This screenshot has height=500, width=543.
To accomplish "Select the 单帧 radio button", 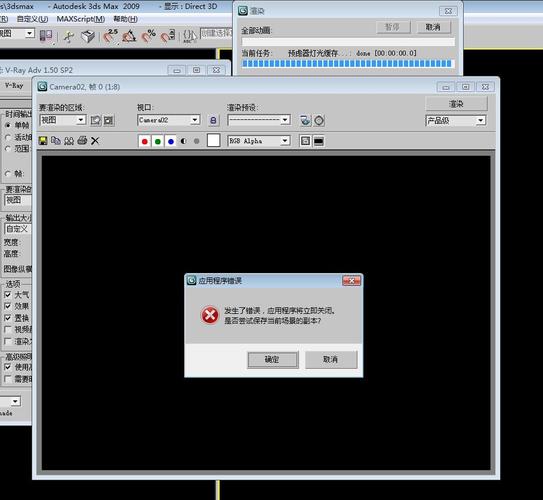I will [x=8, y=125].
